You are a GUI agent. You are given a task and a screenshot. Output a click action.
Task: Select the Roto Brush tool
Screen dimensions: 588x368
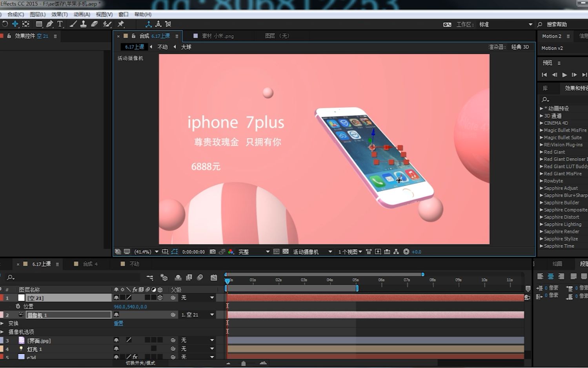107,24
